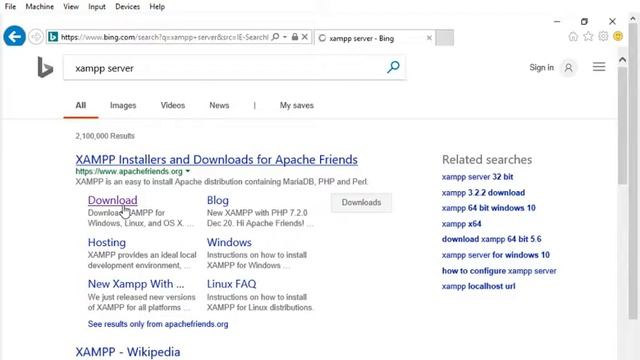Open the Devices menu
Viewport: 640px width, 360px height.
tap(127, 7)
